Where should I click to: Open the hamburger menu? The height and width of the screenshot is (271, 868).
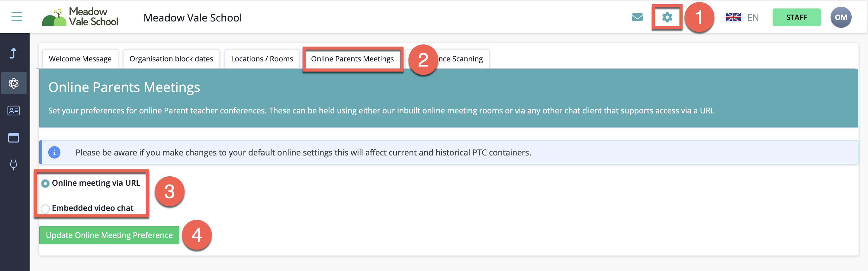17,17
